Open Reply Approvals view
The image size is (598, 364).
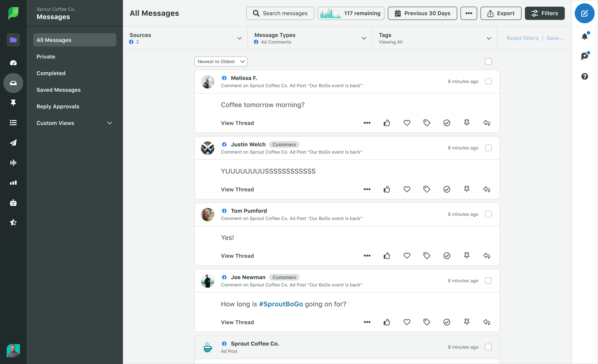[x=58, y=106]
